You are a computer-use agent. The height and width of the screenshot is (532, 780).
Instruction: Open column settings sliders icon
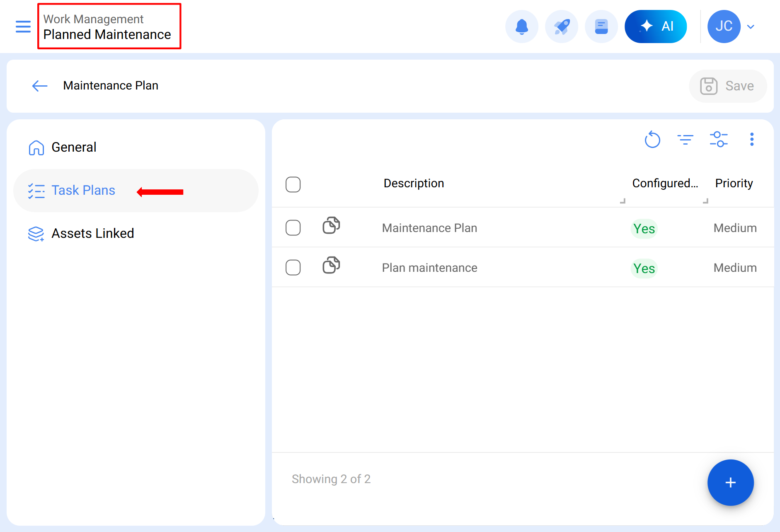(x=719, y=139)
